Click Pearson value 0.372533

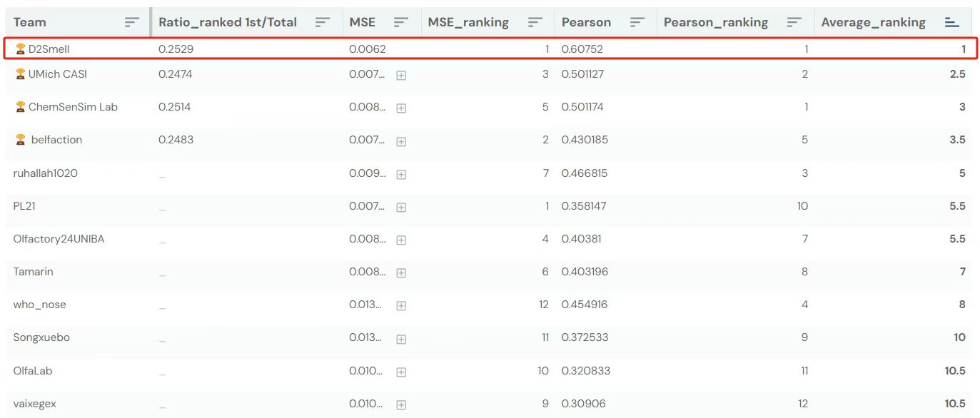tap(585, 337)
